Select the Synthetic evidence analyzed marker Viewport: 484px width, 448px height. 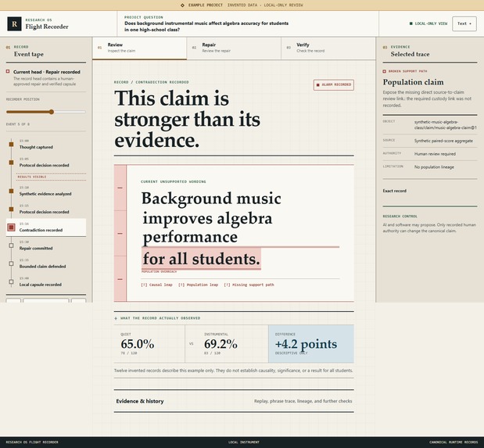(12, 191)
